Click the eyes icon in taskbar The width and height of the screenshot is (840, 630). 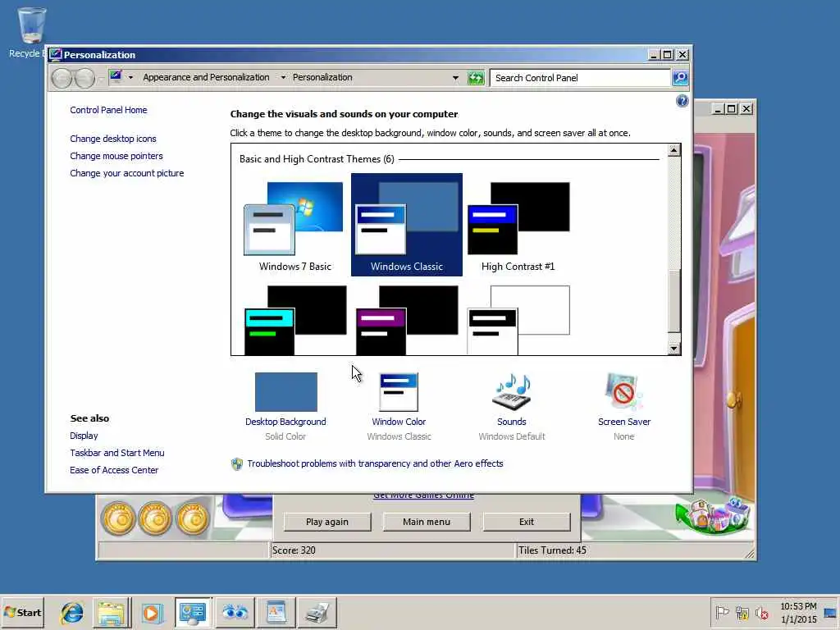pos(235,612)
